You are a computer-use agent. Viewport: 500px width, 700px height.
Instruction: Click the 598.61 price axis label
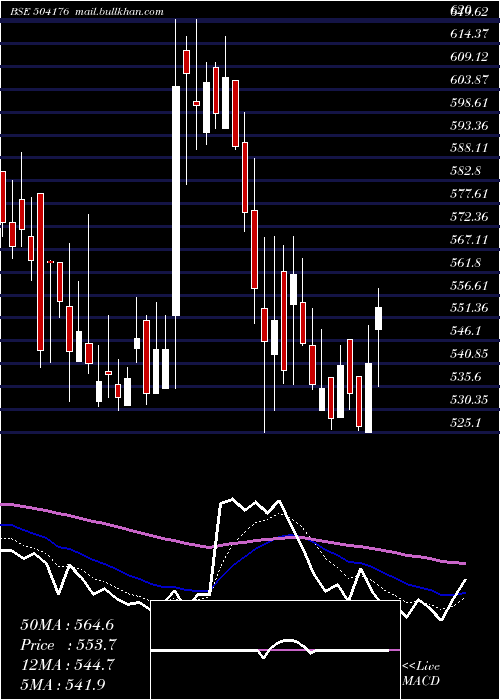coord(469,103)
